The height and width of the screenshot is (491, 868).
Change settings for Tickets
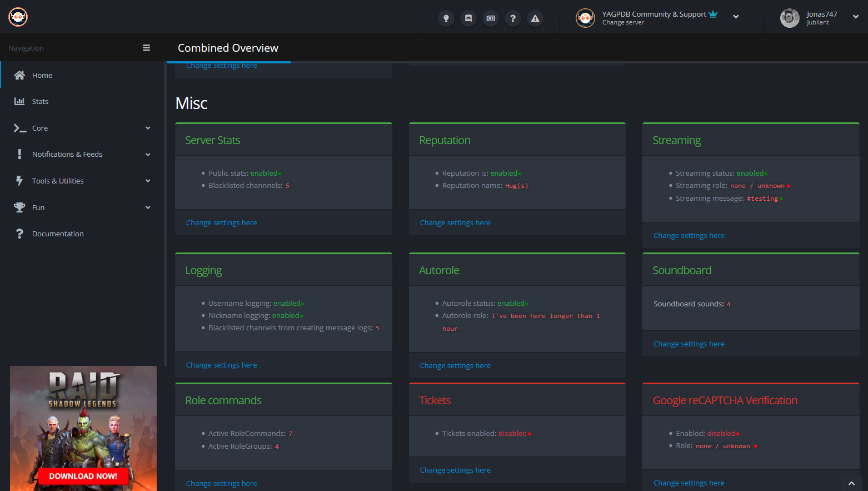[455, 470]
